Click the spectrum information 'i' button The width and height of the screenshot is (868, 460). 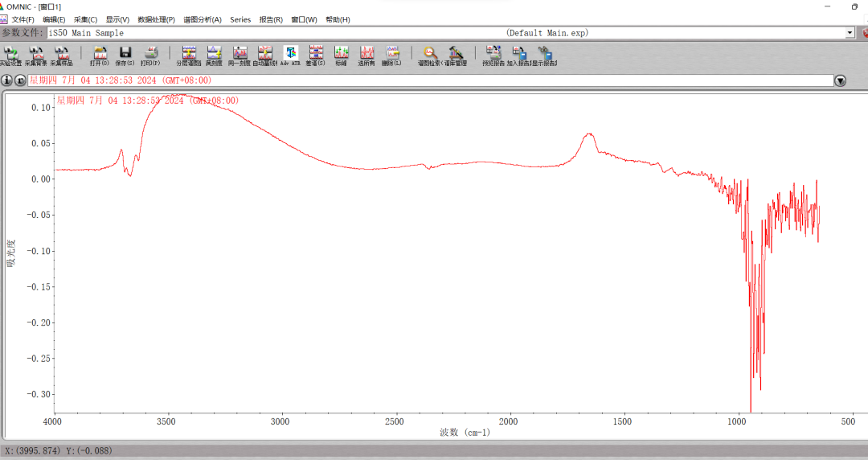click(x=7, y=80)
